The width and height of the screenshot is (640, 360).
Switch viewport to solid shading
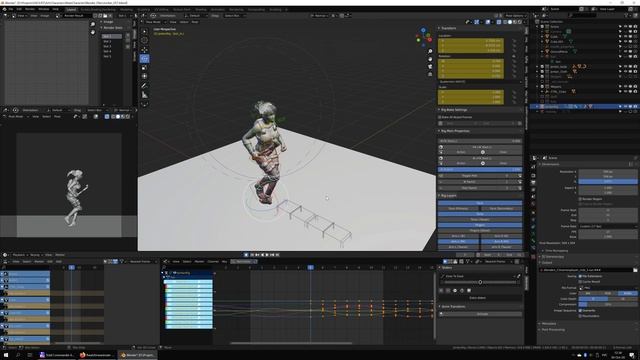[x=510, y=22]
